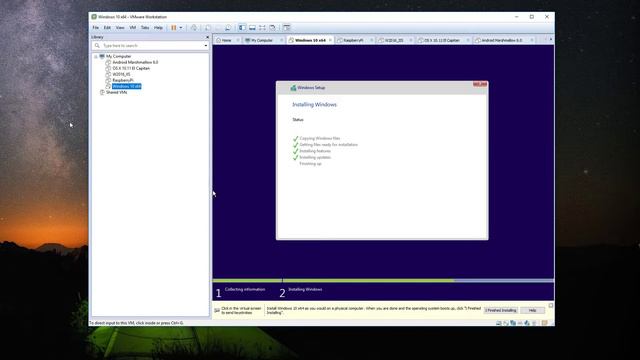Open the VM menu
The image size is (640, 360).
tap(133, 28)
